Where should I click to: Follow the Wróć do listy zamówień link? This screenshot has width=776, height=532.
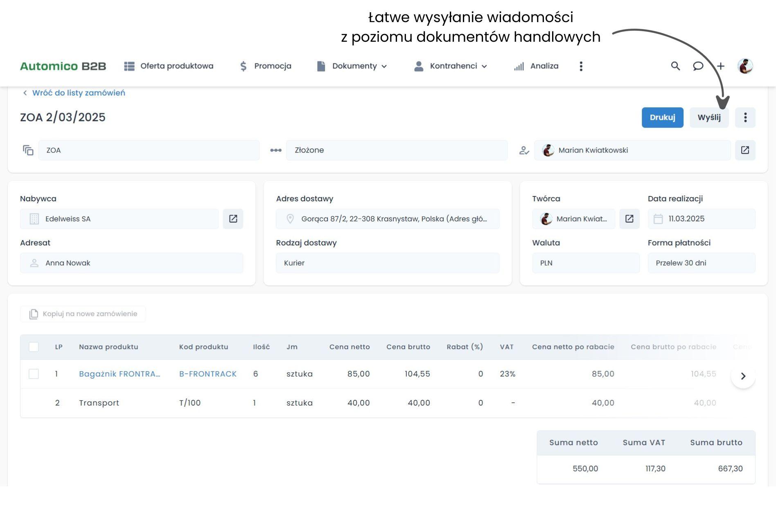click(x=78, y=93)
